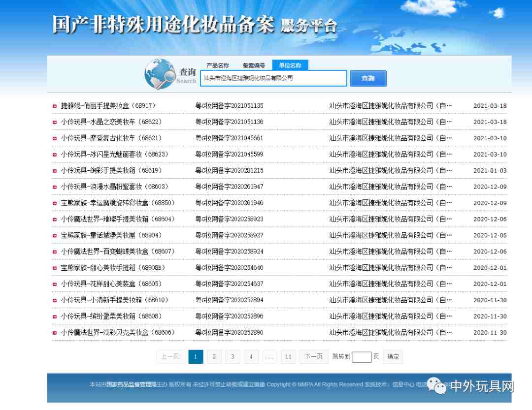
Task: Click date 2020-12-09 in 浪漫水晶粉蜜套妆 row
Action: click(490, 187)
